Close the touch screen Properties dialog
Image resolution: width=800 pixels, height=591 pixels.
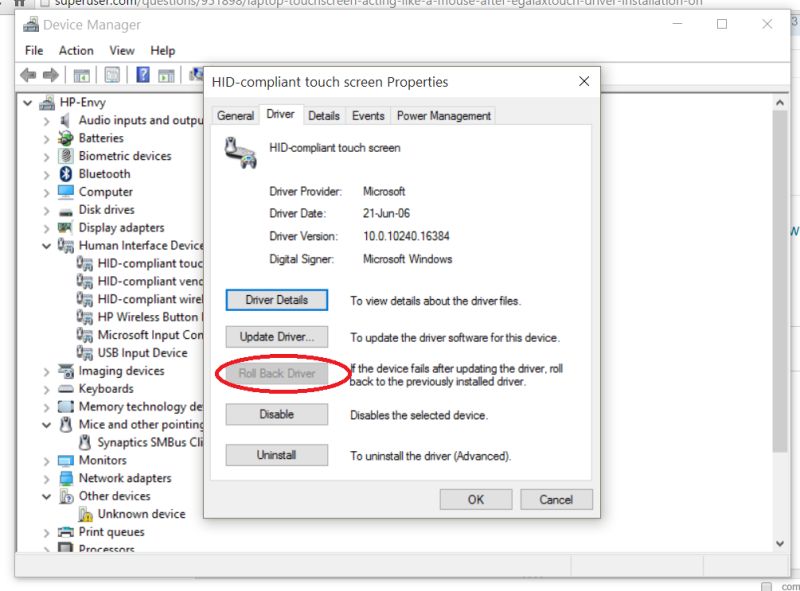pyautogui.click(x=584, y=82)
